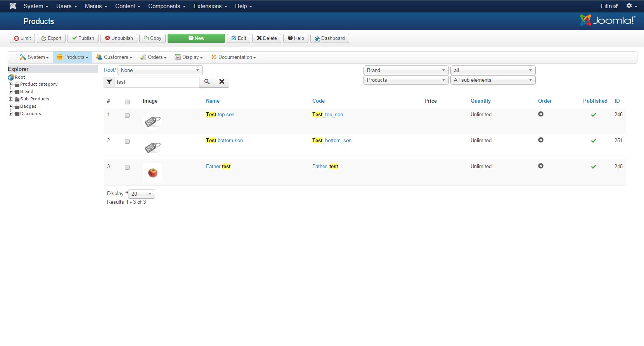Click the Dashboard button
Viewport: 644px width, 346px height.
point(330,38)
